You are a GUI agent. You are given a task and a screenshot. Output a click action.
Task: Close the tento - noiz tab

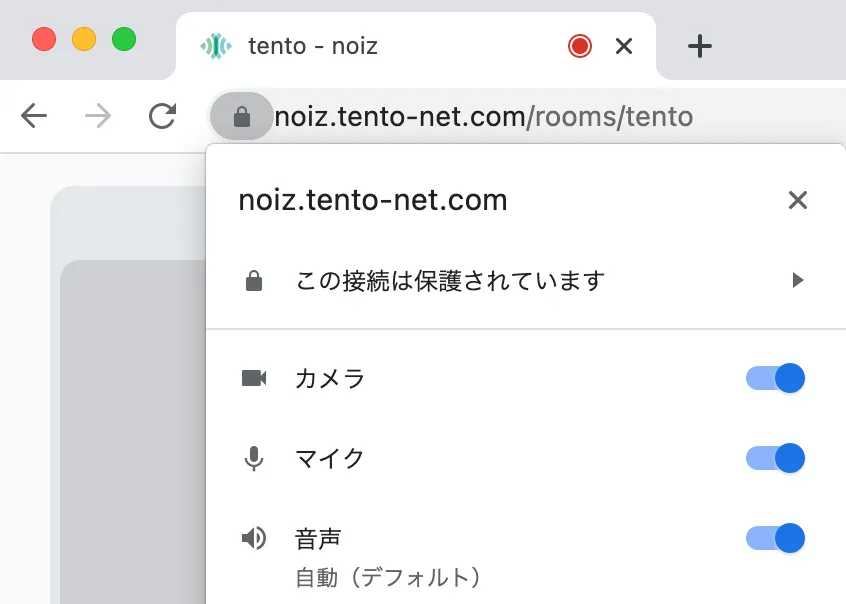coord(624,46)
